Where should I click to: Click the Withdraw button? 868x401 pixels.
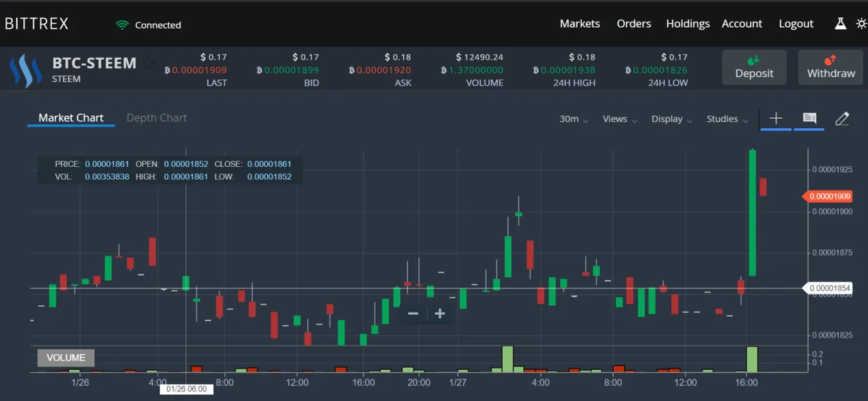pos(831,67)
